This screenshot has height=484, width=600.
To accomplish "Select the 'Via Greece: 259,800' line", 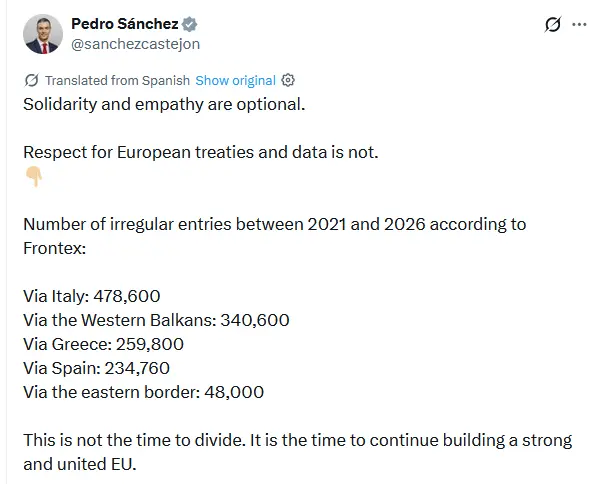I will tap(103, 344).
